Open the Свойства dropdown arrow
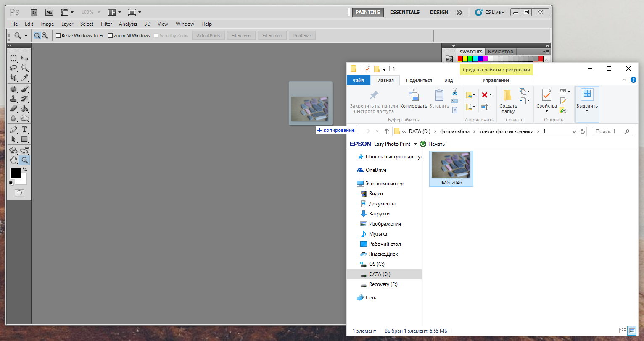Viewport: 644px width, 341px height. pyautogui.click(x=546, y=111)
